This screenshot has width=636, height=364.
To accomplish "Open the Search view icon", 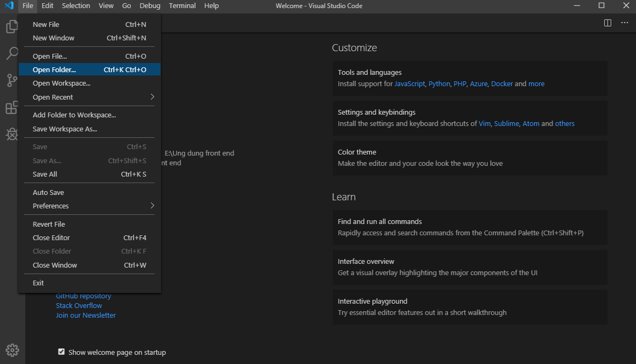I will (x=12, y=53).
